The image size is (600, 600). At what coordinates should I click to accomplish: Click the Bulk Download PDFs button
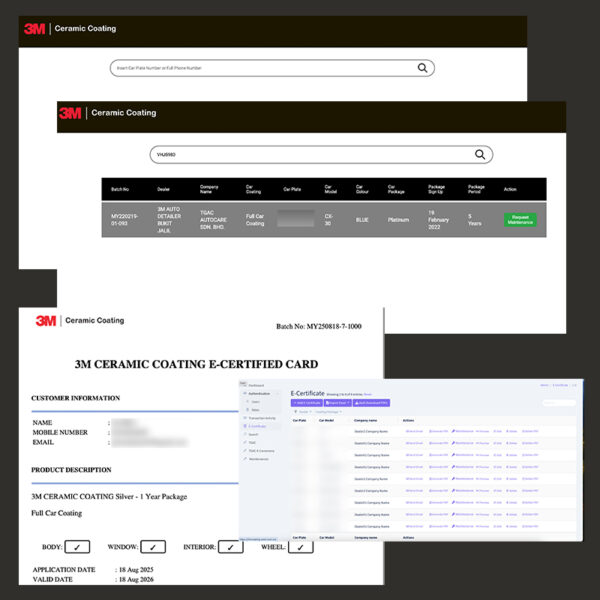370,402
